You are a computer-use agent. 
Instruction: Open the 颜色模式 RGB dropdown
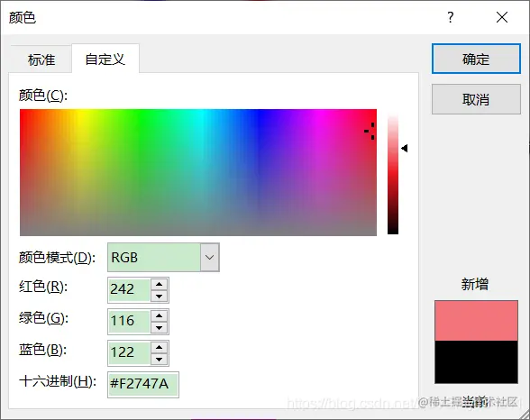163,258
